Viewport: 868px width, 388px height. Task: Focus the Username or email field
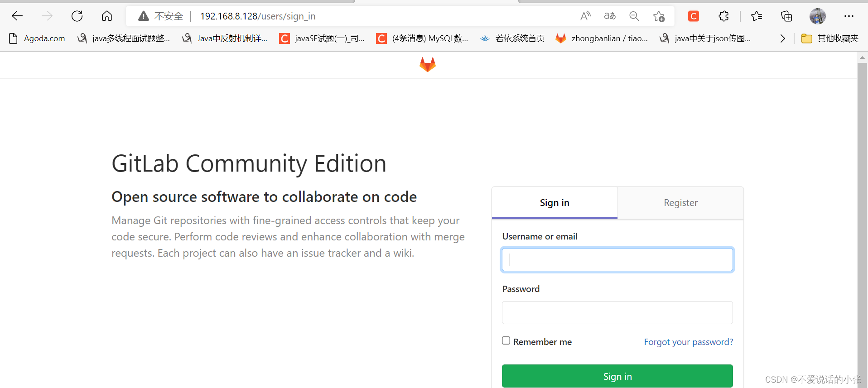tap(617, 259)
